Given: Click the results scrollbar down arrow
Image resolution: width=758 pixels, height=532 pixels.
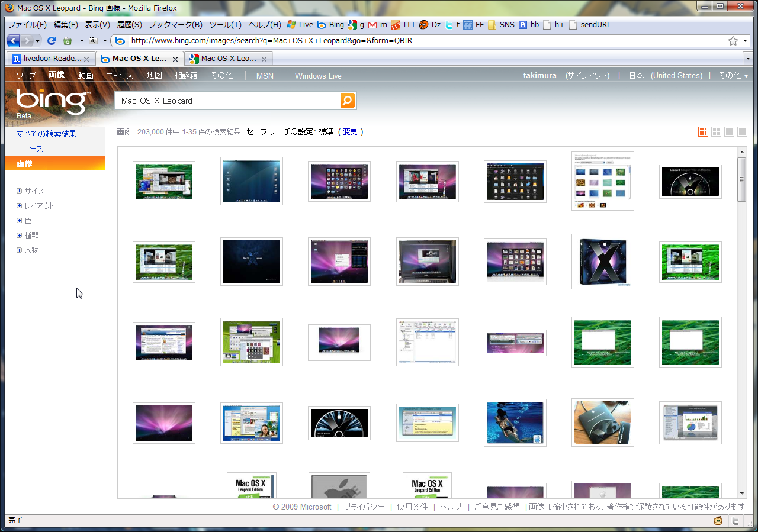Looking at the screenshot, I should (x=742, y=494).
